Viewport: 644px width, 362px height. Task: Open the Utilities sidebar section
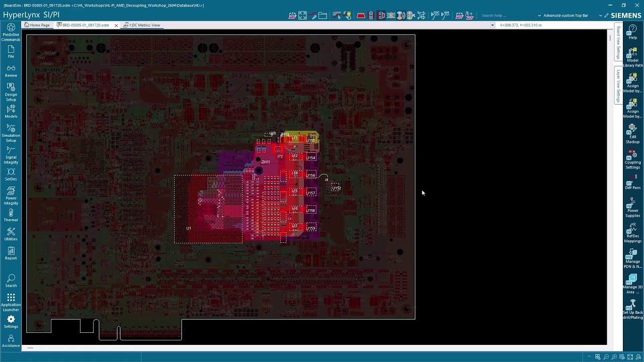11,234
